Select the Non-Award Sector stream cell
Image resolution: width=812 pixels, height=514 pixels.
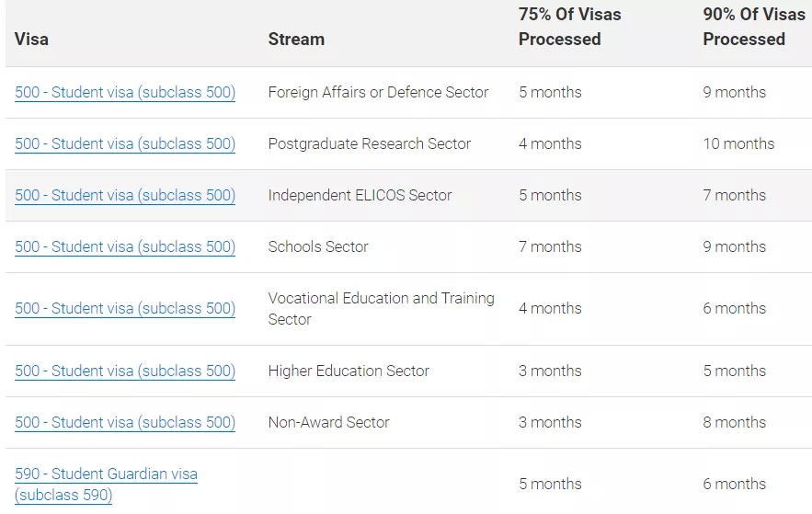pos(328,422)
